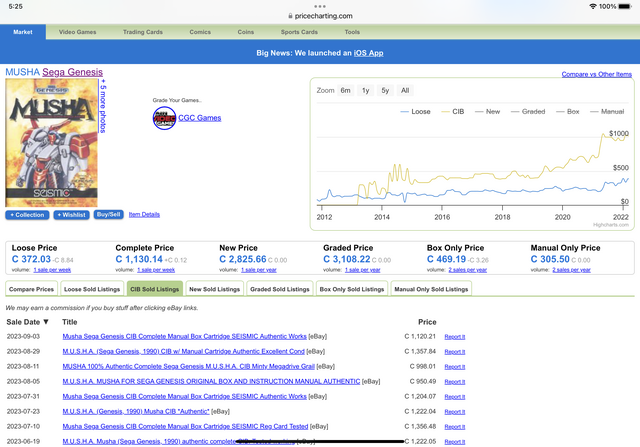Image resolution: width=640 pixels, height=447 pixels.
Task: Open the CGC Games logo icon
Action: (164, 118)
